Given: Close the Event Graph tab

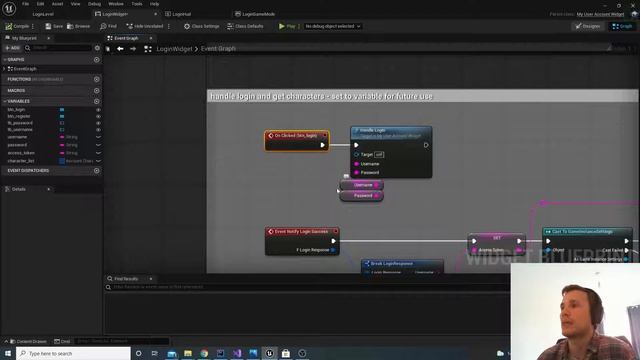Looking at the screenshot, I should [151, 38].
